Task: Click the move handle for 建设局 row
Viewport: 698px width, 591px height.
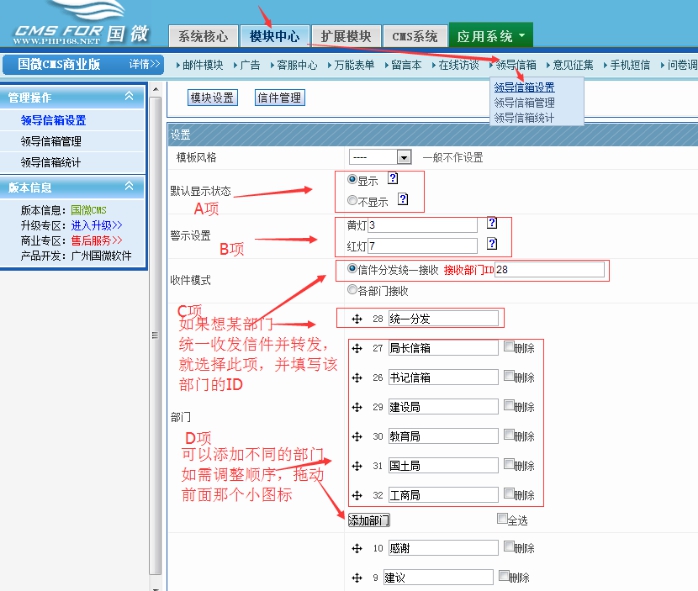Action: tap(357, 408)
